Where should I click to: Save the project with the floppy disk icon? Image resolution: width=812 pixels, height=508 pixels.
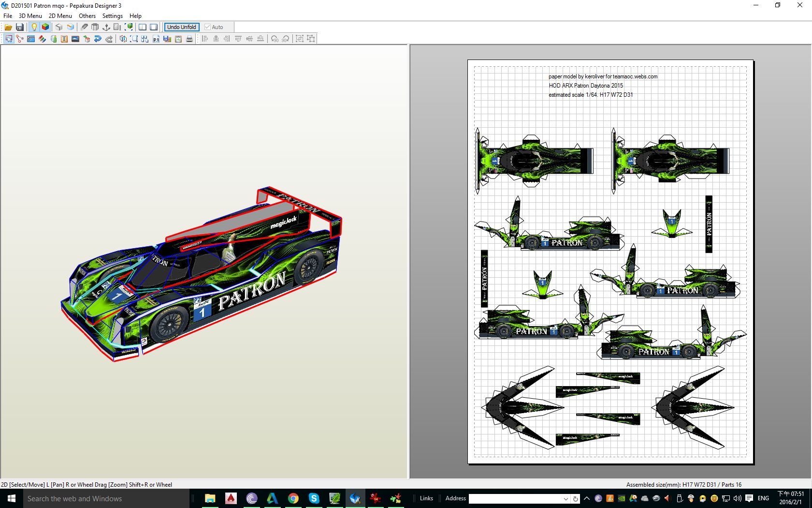(20, 27)
